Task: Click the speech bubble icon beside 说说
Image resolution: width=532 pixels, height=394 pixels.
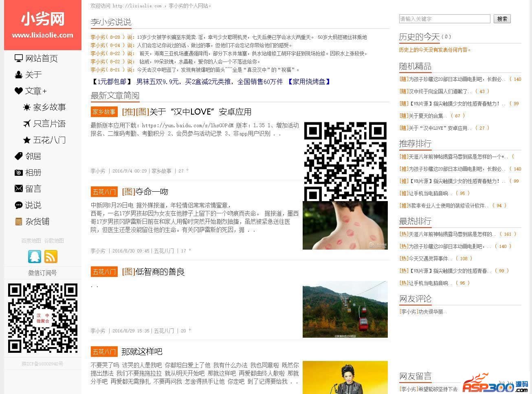Action: (19, 205)
